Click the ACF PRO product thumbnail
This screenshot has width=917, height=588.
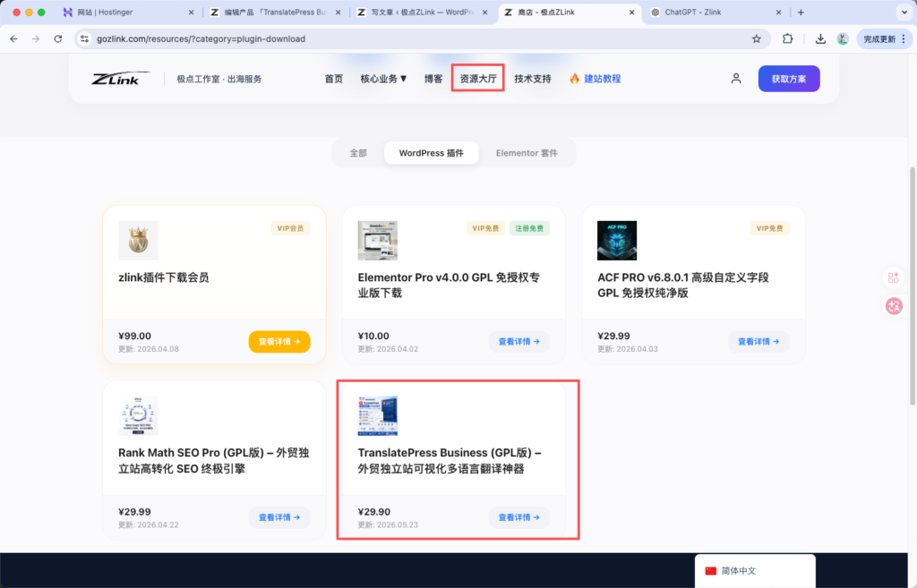point(617,240)
